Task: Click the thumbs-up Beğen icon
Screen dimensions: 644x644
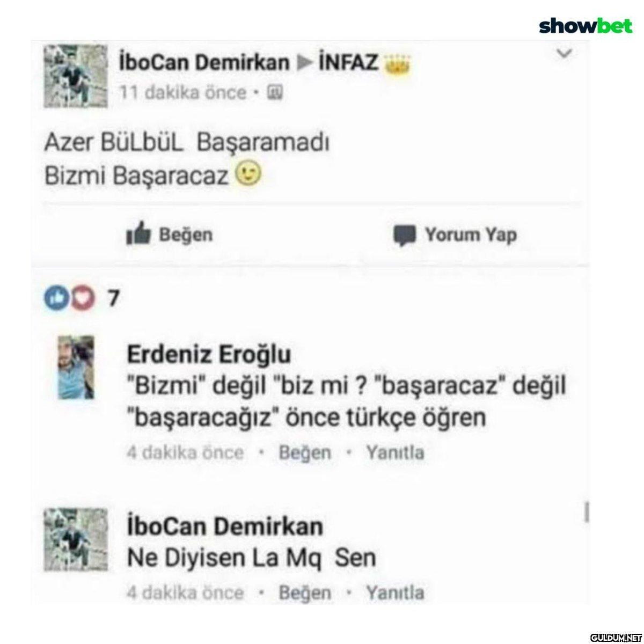Action: pyautogui.click(x=139, y=235)
